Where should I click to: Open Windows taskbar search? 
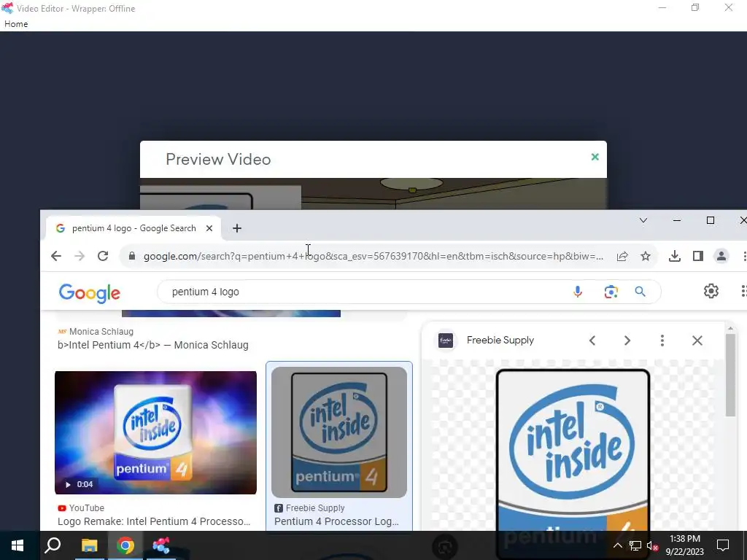[53, 545]
